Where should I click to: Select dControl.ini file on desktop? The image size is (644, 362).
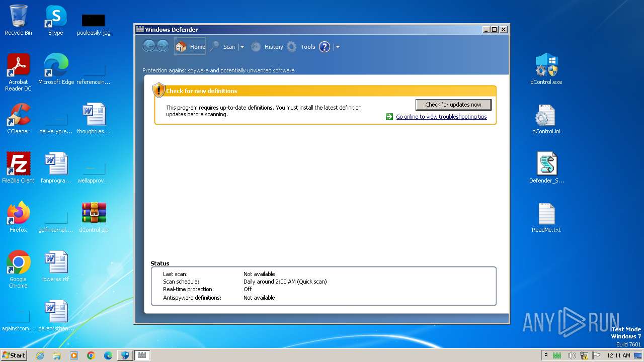click(x=546, y=119)
